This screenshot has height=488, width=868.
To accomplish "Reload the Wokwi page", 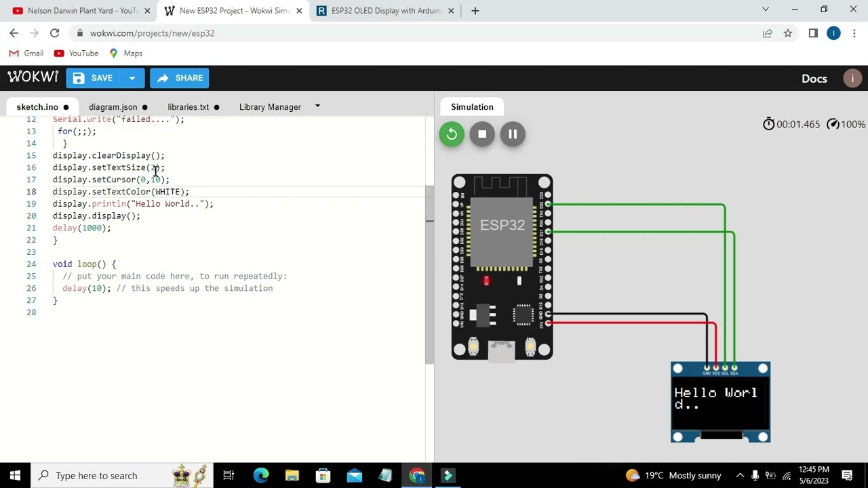I will 55,33.
